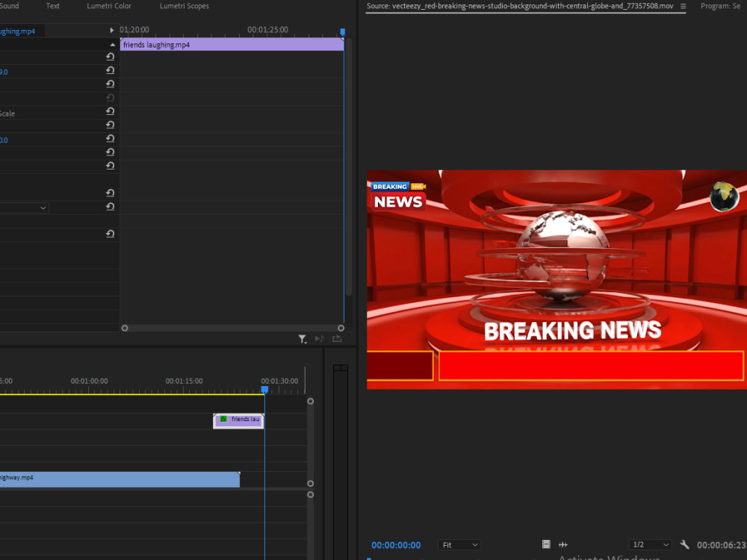Click the Scale property label
Image resolution: width=747 pixels, height=560 pixels.
tap(7, 113)
